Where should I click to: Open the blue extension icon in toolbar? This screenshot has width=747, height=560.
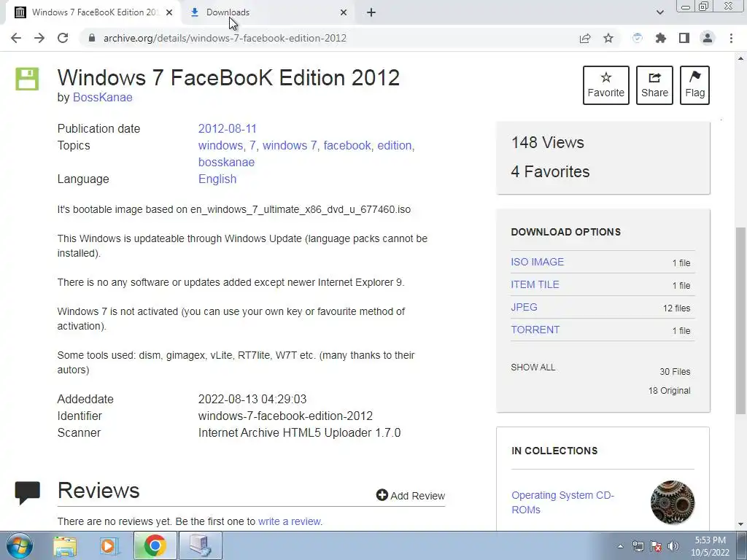coord(637,38)
